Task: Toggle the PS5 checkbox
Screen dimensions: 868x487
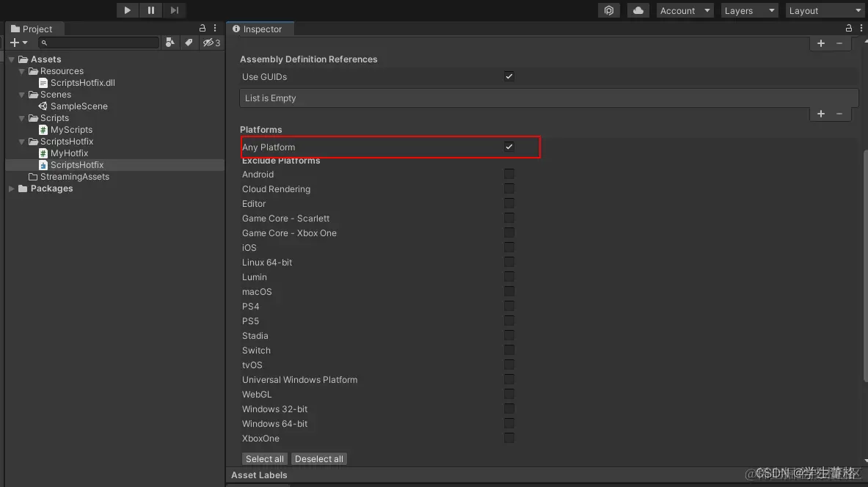Action: [x=509, y=321]
